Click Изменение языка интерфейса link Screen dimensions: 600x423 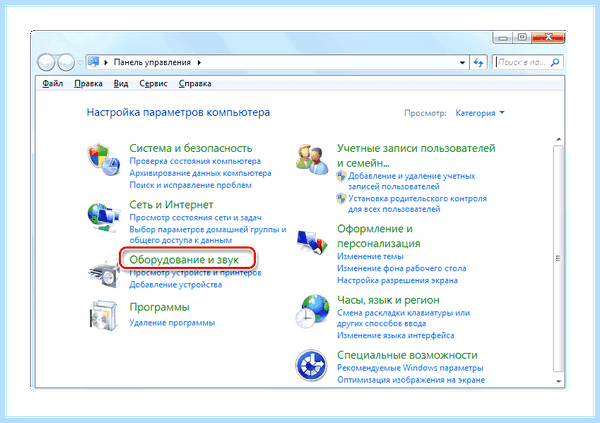[395, 335]
